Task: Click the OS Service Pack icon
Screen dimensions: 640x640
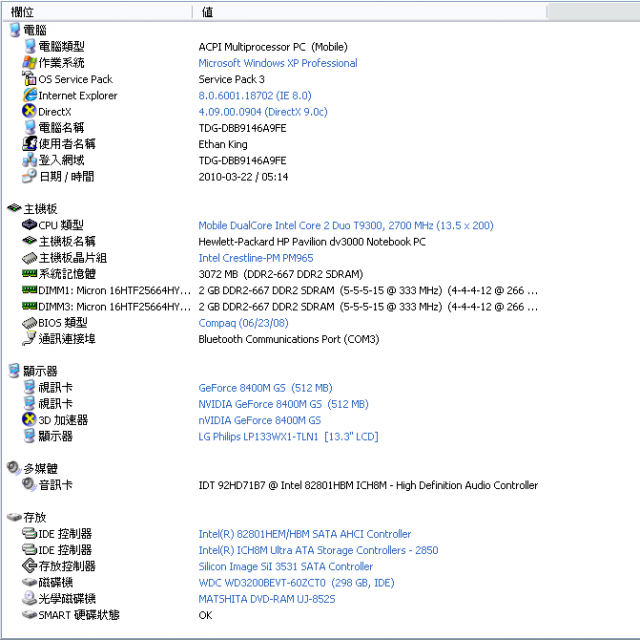Action: 29,78
